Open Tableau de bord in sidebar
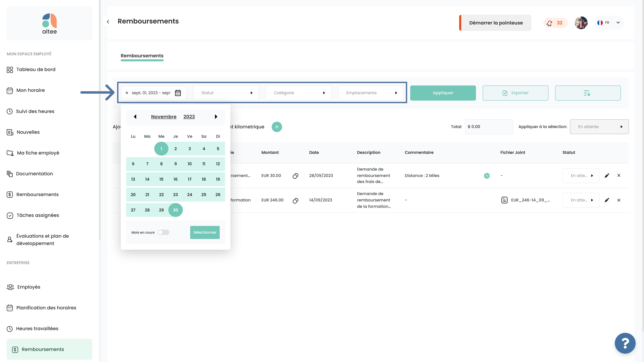 (x=31, y=70)
